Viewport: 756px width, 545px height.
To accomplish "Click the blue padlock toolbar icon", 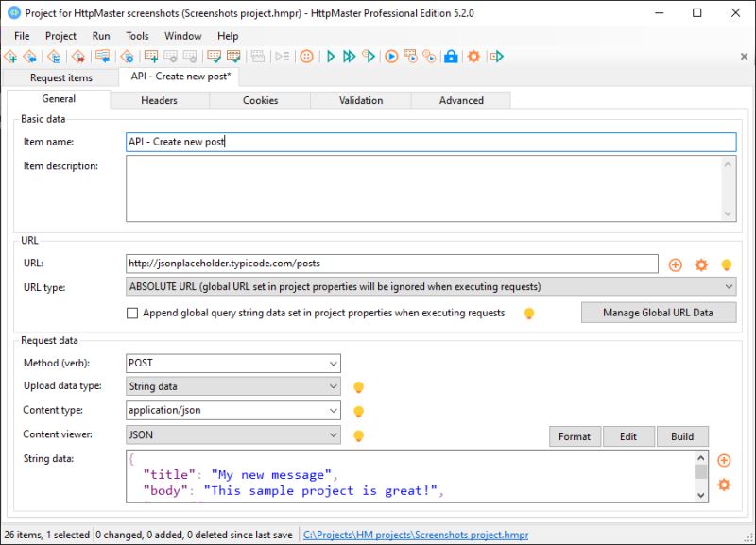I will [x=451, y=57].
